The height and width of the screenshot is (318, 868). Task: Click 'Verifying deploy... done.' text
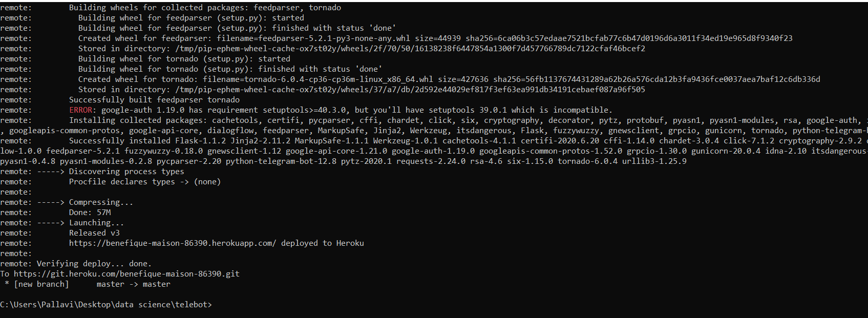pos(94,264)
